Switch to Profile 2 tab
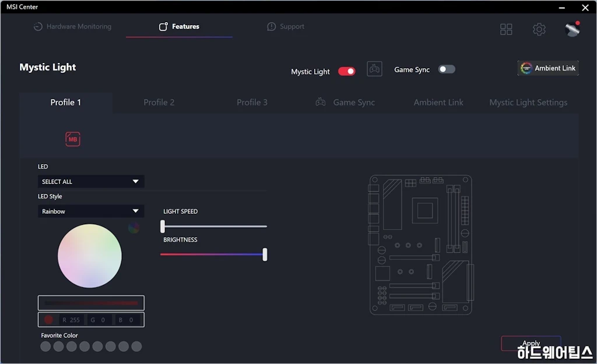This screenshot has width=597, height=364. click(159, 103)
